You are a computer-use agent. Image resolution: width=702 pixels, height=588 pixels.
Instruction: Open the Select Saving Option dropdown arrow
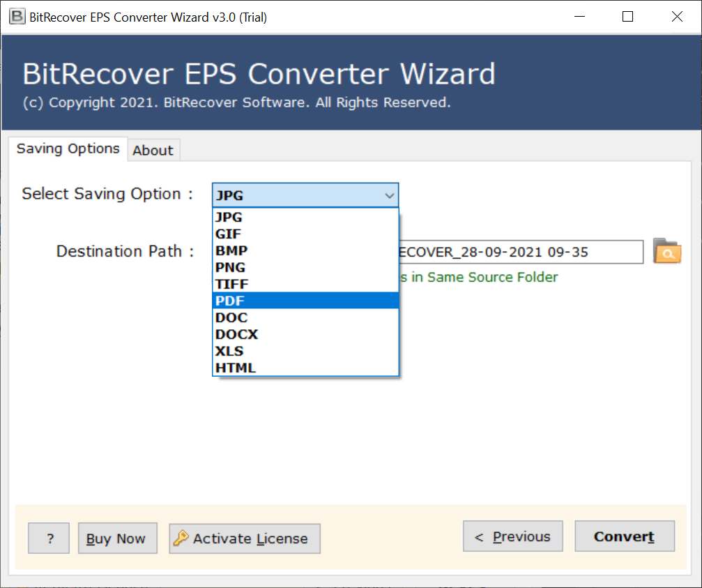coord(389,196)
